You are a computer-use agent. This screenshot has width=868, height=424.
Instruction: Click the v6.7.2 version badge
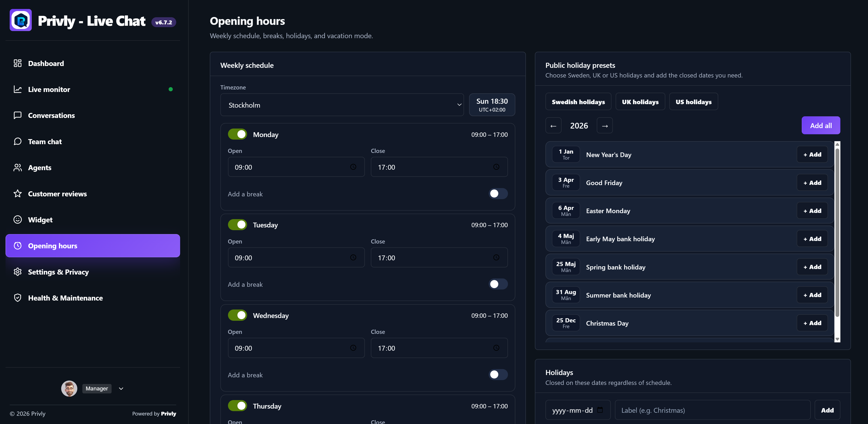click(x=164, y=22)
